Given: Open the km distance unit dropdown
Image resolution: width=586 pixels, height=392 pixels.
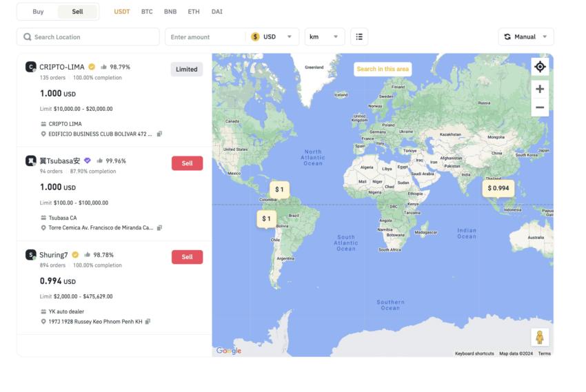Looking at the screenshot, I should pos(325,37).
